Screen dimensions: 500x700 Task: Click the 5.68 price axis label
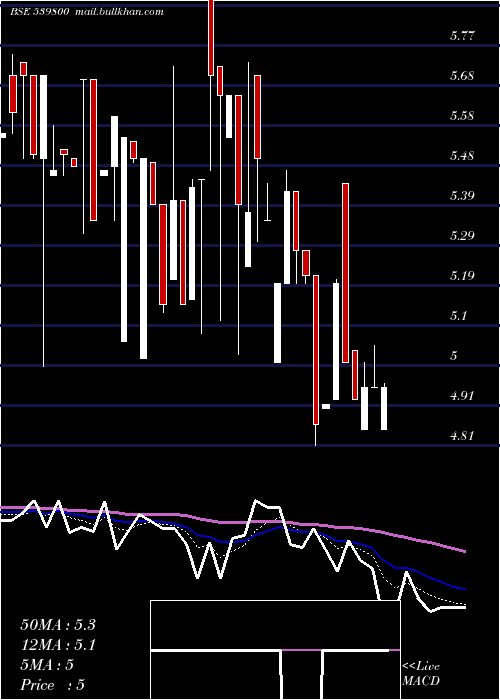pyautogui.click(x=462, y=76)
